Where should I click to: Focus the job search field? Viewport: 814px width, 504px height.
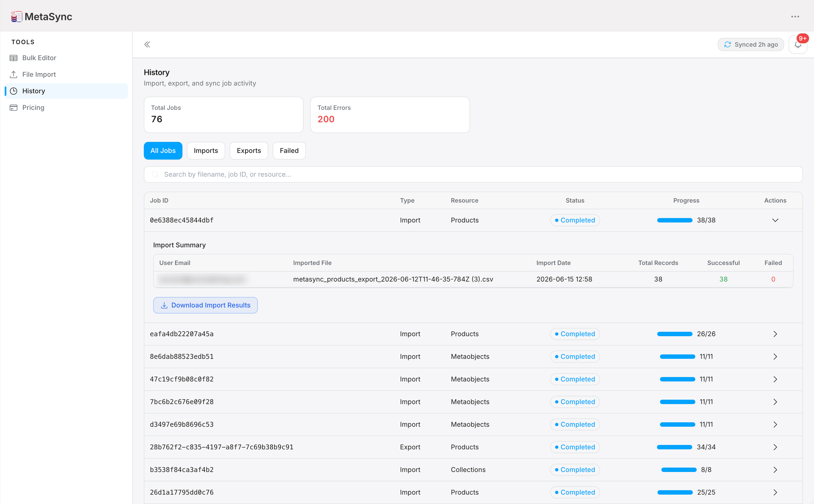(473, 174)
